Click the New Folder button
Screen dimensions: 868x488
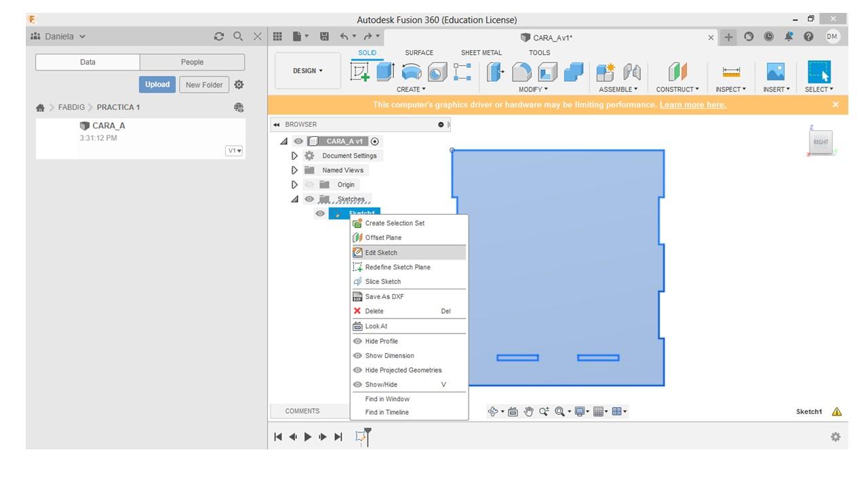tap(204, 85)
